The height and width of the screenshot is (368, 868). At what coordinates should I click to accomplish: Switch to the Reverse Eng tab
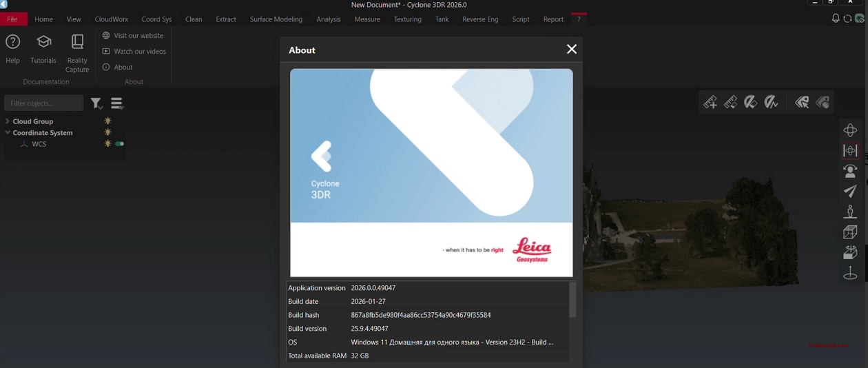480,19
